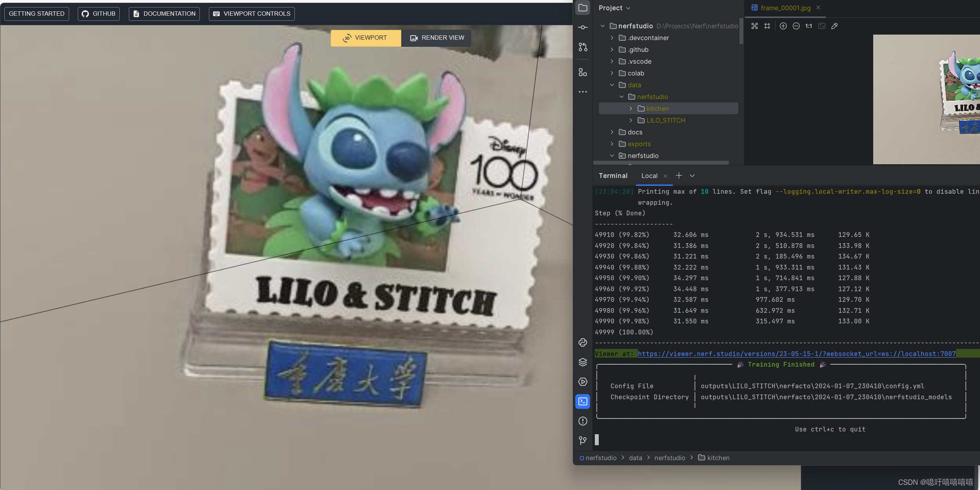Open the DOCUMENTATION button
The height and width of the screenshot is (490, 980).
(164, 14)
